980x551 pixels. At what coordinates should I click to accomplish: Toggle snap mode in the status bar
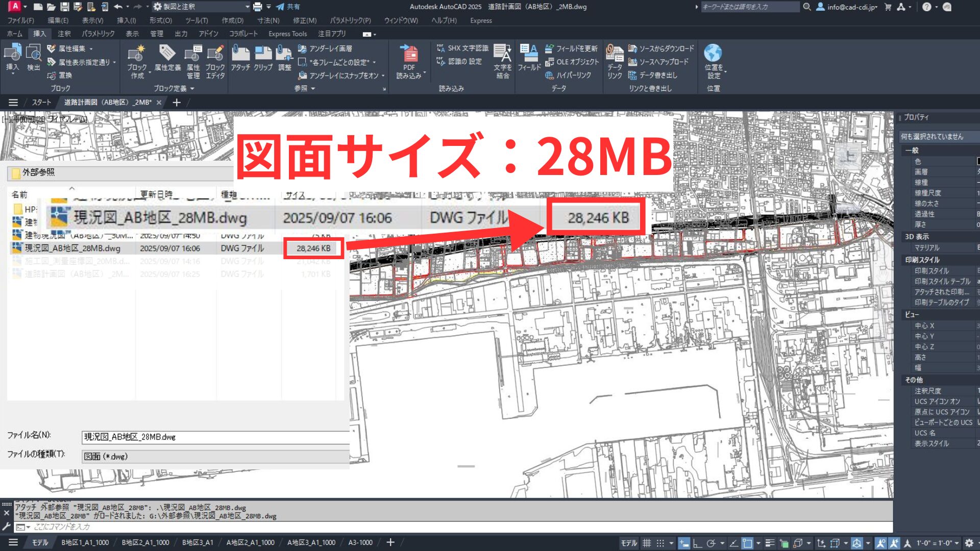(660, 542)
